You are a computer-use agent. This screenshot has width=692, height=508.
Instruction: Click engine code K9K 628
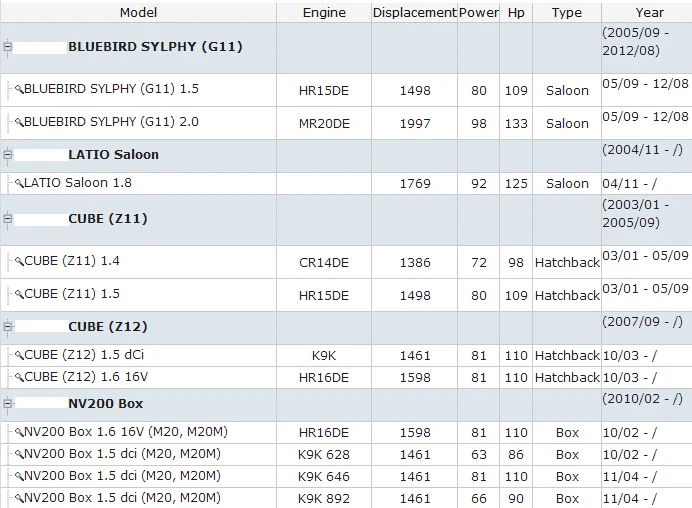click(324, 455)
